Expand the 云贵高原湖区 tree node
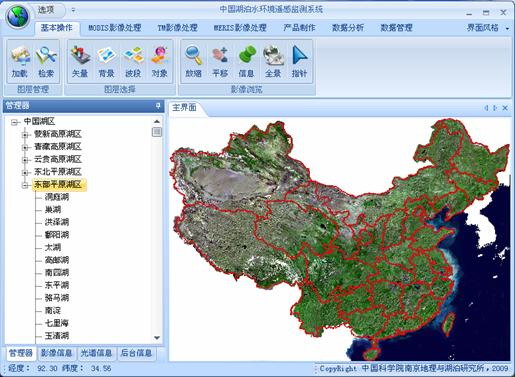515x377 pixels. click(x=25, y=160)
